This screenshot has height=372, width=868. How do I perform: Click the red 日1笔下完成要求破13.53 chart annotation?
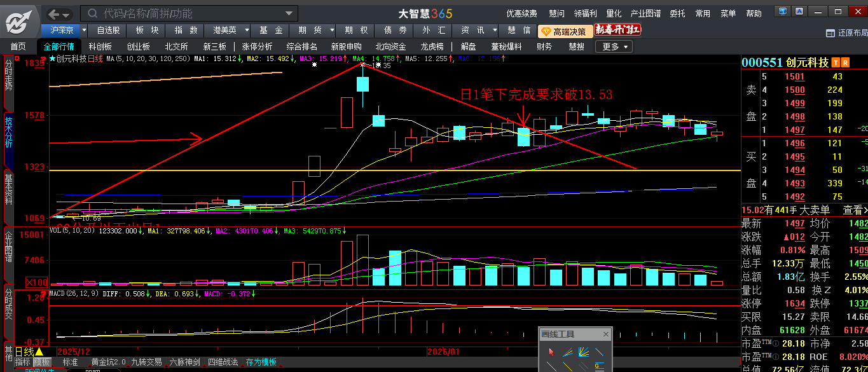point(536,95)
